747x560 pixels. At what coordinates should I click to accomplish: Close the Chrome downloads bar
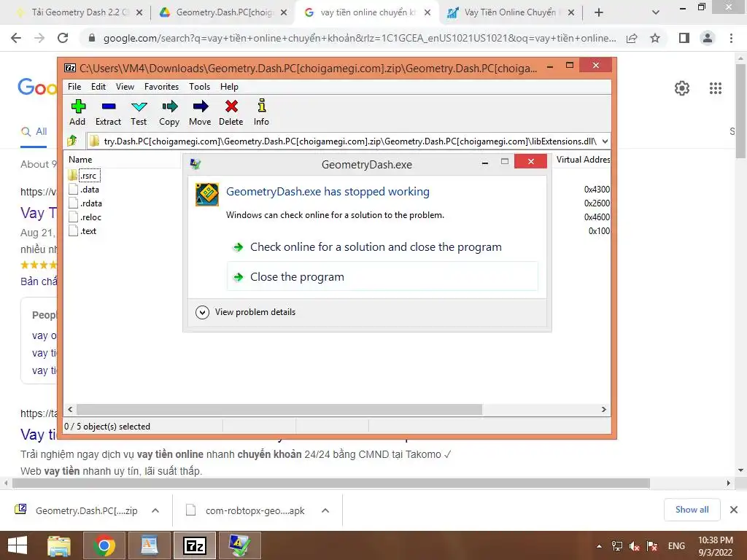pyautogui.click(x=734, y=510)
